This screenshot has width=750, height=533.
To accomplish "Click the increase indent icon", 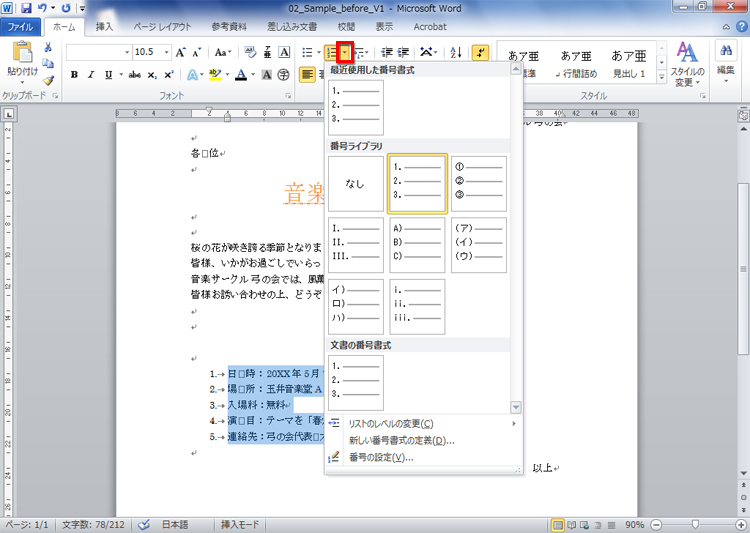I will click(403, 52).
